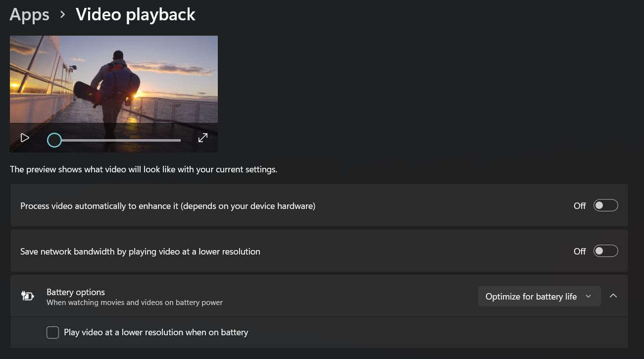Expand the video preview to full screen
The height and width of the screenshot is (359, 644).
tap(203, 138)
